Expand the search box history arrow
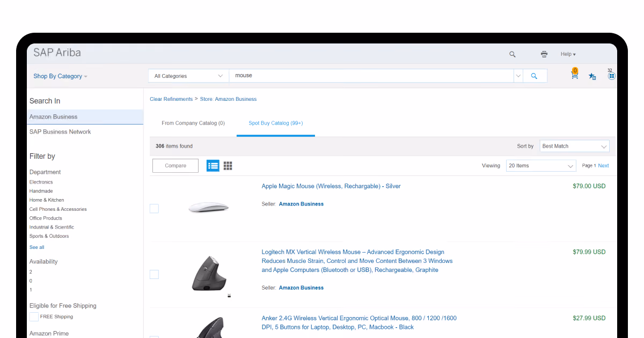The height and width of the screenshot is (338, 644). [518, 76]
